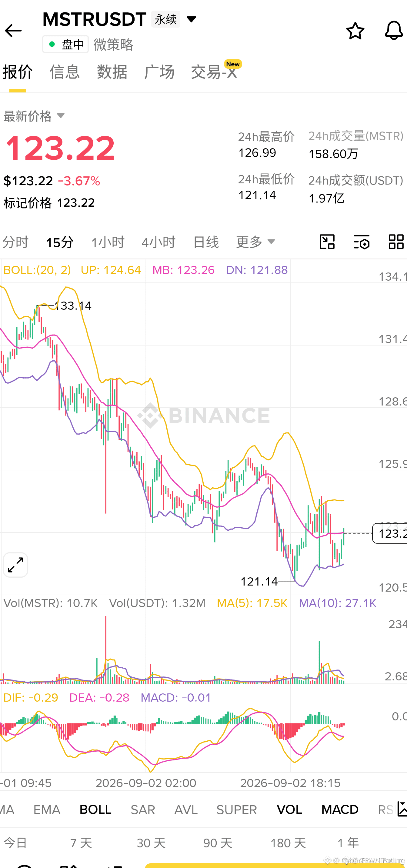
Task: Expand the MSTRUSDT contract selector arrow
Action: coord(191,19)
